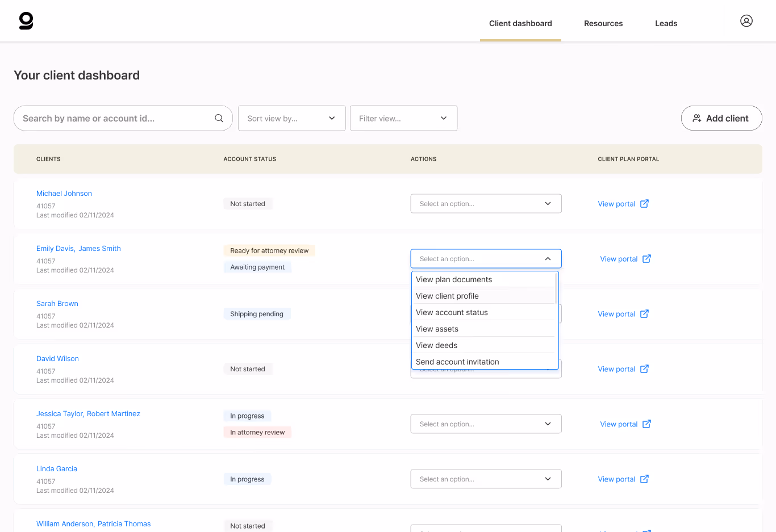Click the Add client button
Viewport: 776px width, 532px height.
click(721, 118)
